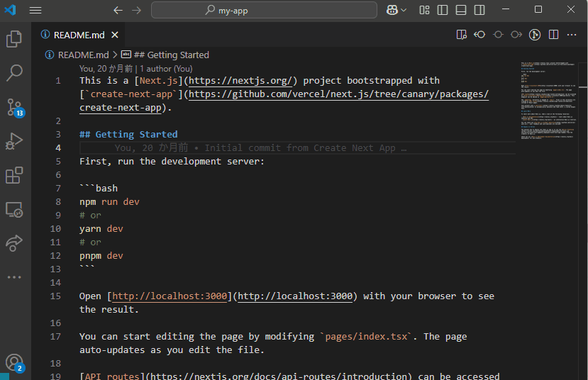Image resolution: width=588 pixels, height=380 pixels.
Task: Go back to previous editor location
Action: tap(118, 10)
